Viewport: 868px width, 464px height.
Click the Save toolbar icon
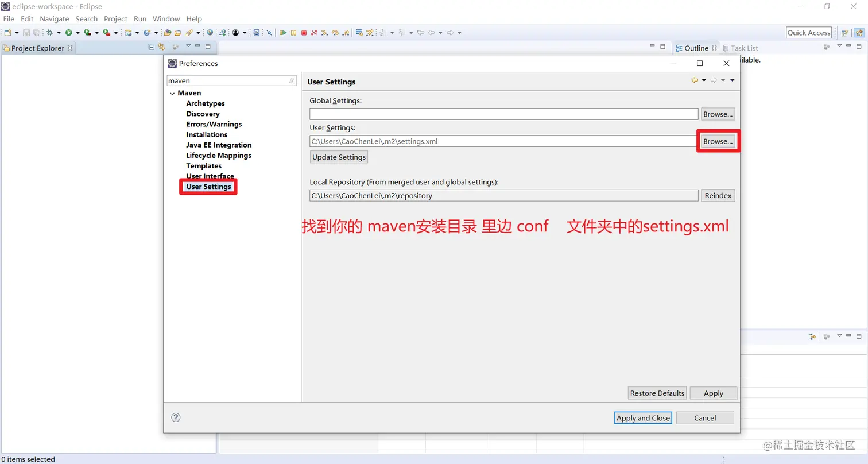(26, 33)
